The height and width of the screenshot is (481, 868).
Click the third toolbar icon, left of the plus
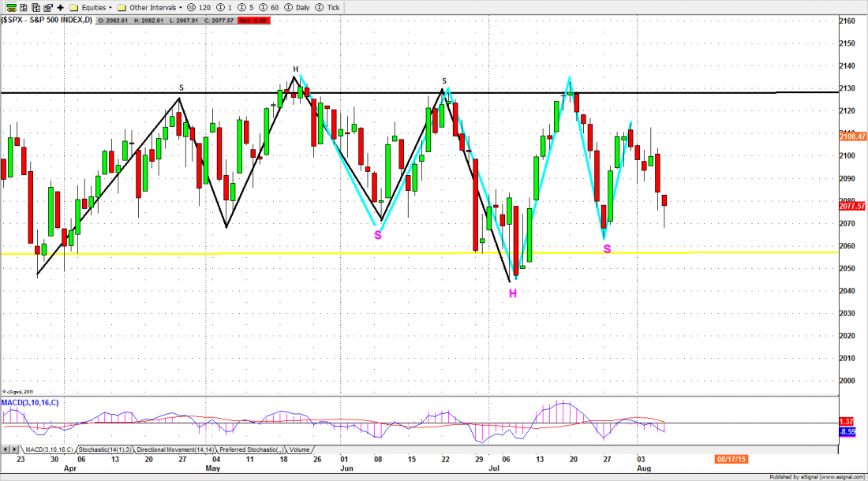[34, 7]
